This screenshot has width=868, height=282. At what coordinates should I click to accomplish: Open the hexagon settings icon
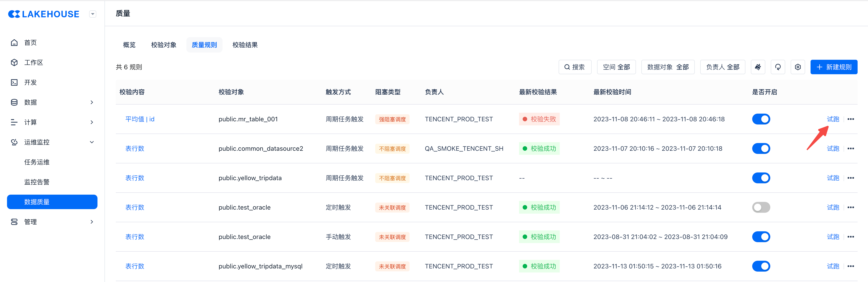point(798,67)
